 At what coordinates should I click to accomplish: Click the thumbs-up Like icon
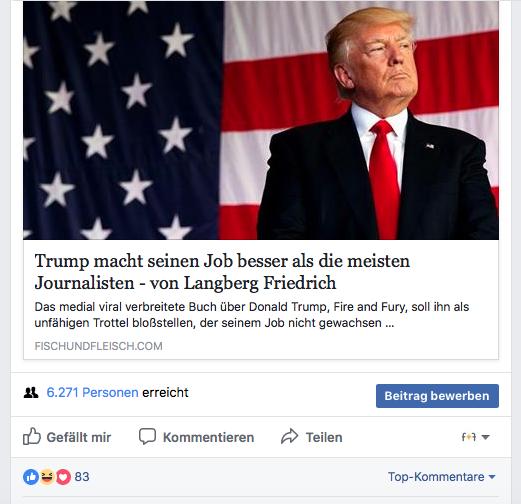point(32,436)
